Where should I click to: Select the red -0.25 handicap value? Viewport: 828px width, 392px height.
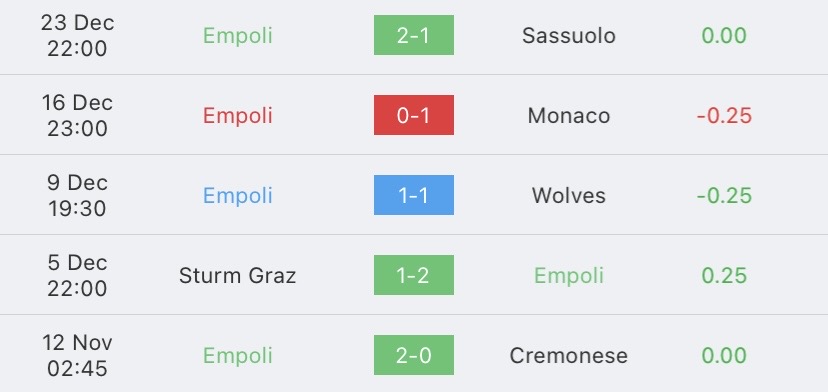coord(724,116)
